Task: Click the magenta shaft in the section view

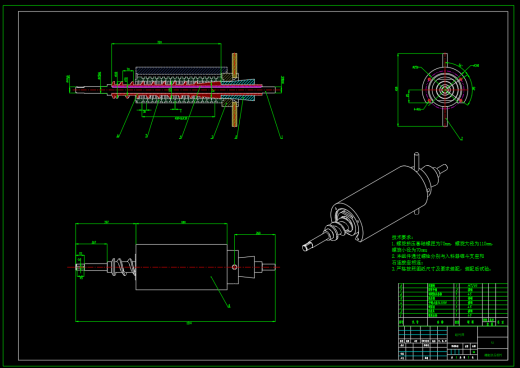Action: coord(187,86)
